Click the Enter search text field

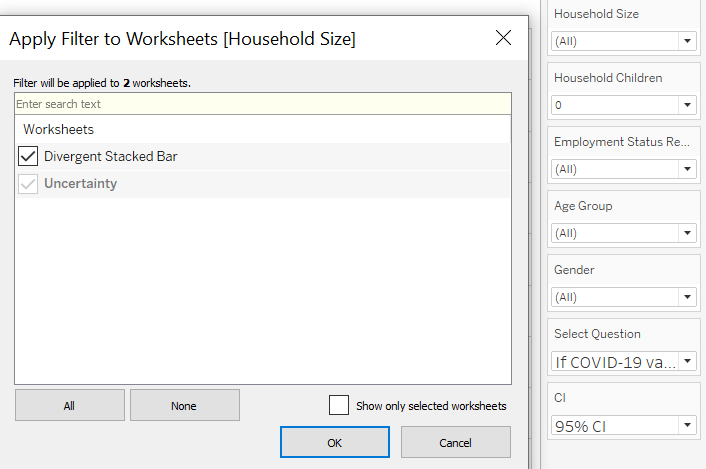[x=262, y=104]
